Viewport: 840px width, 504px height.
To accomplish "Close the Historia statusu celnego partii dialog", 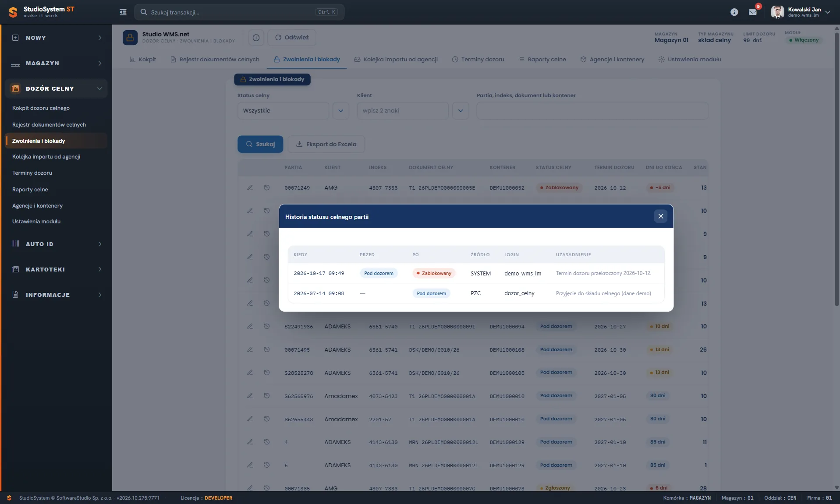I will (x=660, y=216).
